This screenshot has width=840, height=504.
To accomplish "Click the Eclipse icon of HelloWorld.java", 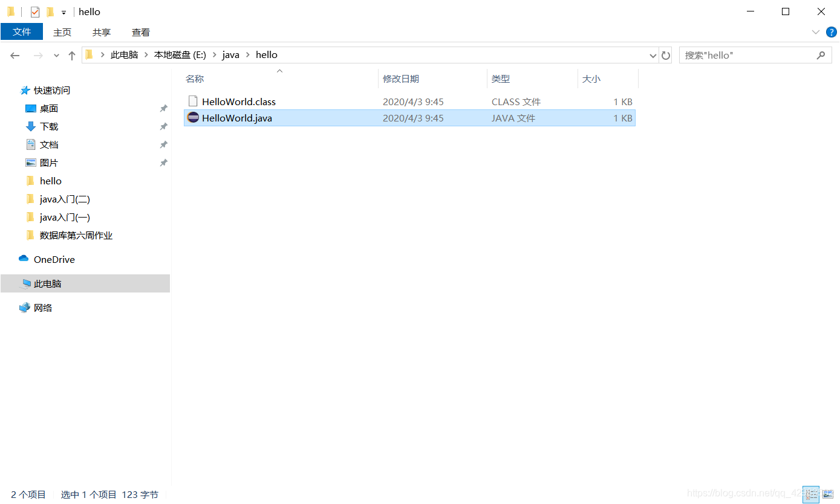I will pyautogui.click(x=193, y=117).
